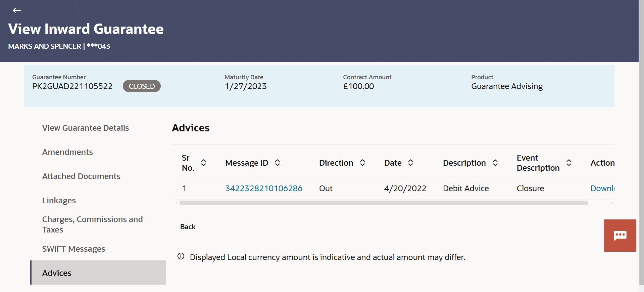
Task: Sort table by Event Description column
Action: pyautogui.click(x=569, y=163)
